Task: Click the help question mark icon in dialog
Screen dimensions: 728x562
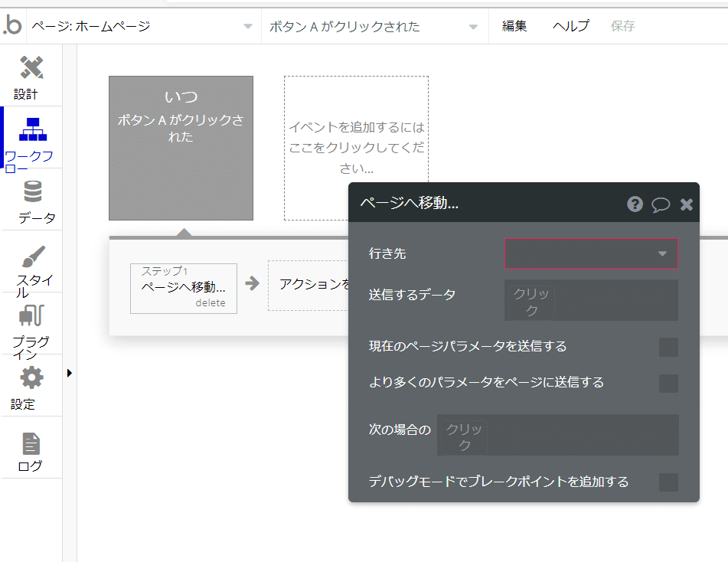Action: point(635,204)
